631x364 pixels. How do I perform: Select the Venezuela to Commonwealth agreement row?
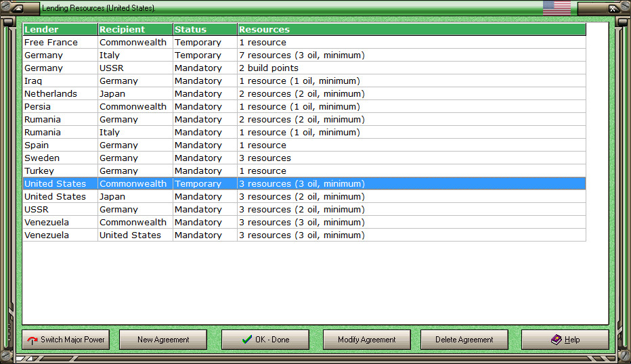point(304,223)
